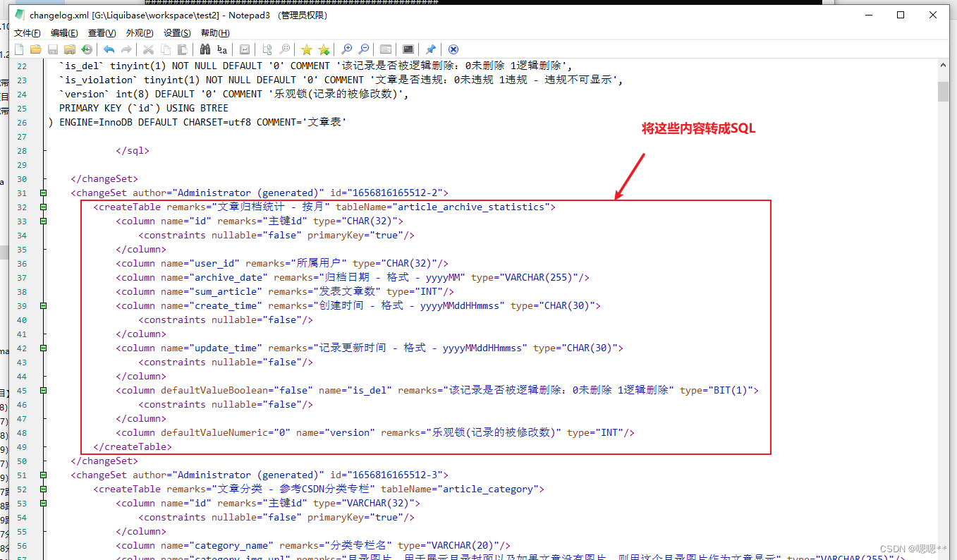Click the vertical scrollbar thumb
The width and height of the screenshot is (957, 560).
[943, 92]
